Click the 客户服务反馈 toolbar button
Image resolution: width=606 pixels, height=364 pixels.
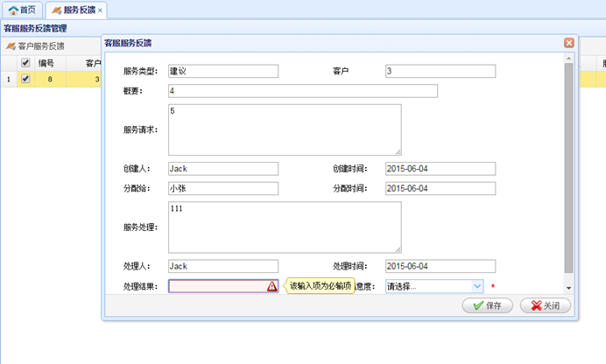pos(35,46)
